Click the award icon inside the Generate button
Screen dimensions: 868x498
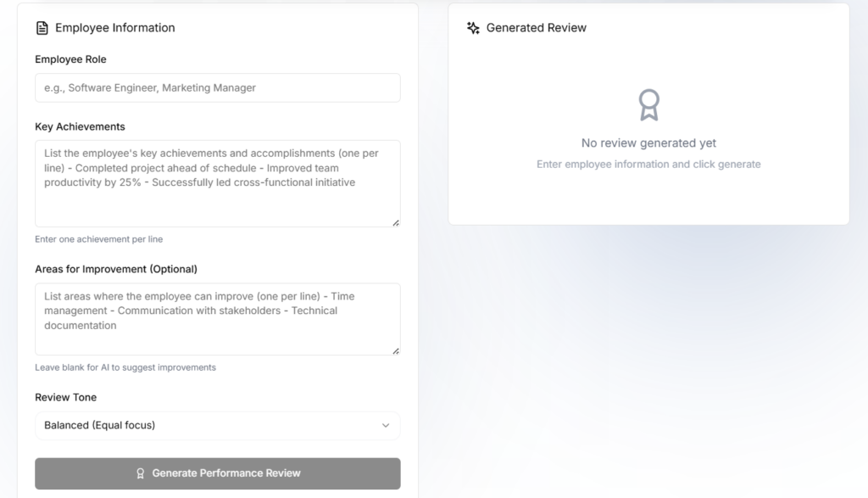pyautogui.click(x=141, y=473)
